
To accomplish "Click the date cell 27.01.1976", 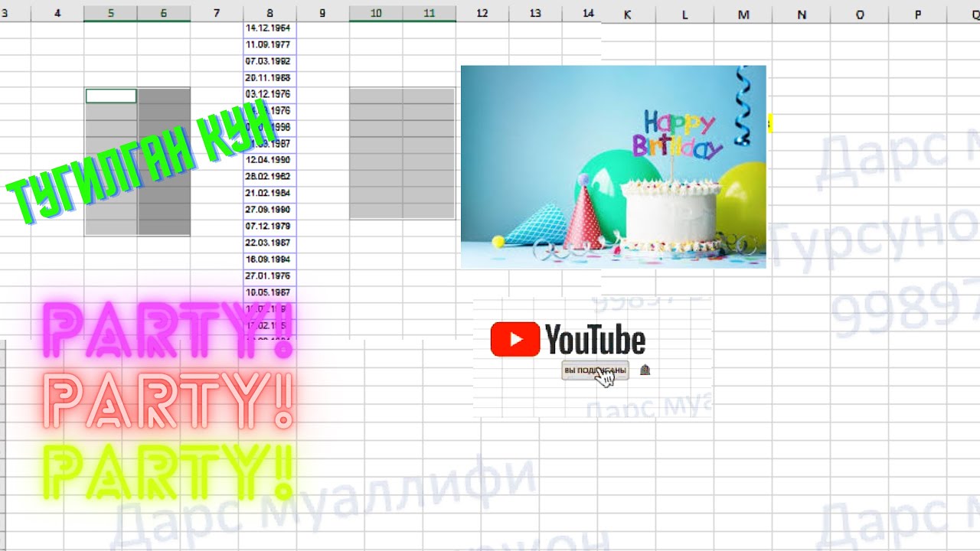I will coord(269,276).
